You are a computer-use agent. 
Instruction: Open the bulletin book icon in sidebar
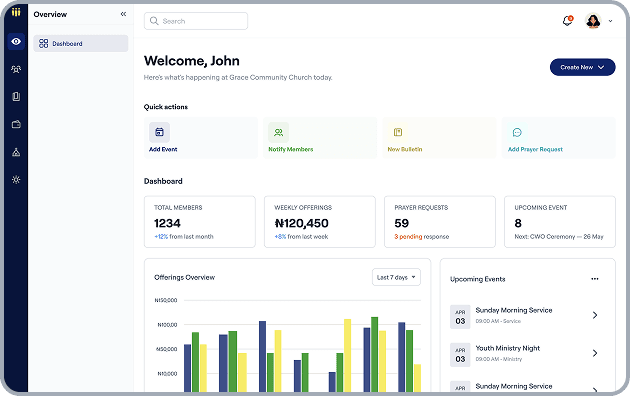click(16, 96)
